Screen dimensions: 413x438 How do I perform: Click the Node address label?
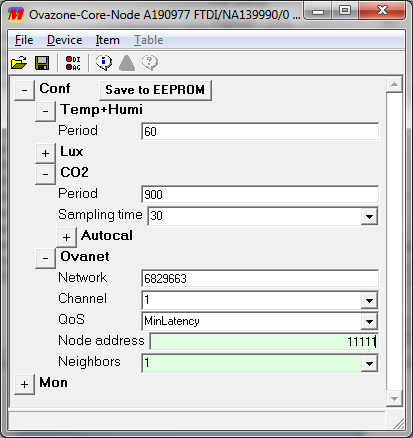(101, 341)
